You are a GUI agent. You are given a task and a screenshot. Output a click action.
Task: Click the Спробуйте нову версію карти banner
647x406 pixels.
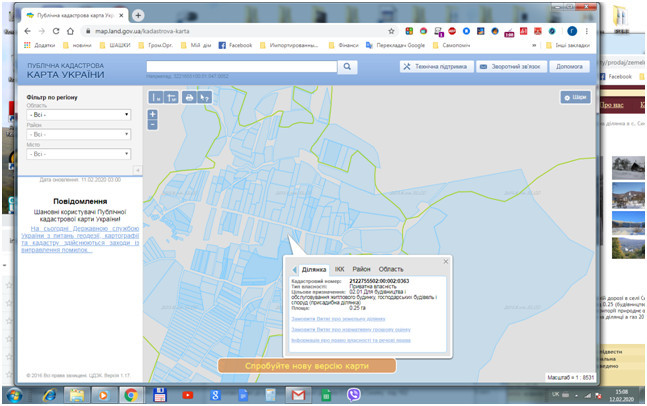[x=307, y=366]
